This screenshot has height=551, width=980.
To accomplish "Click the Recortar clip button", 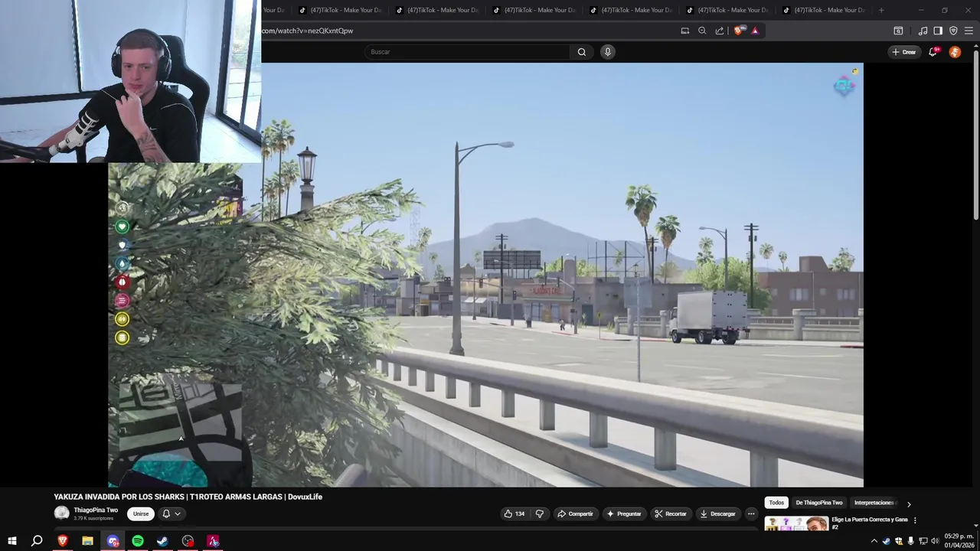I will pyautogui.click(x=671, y=514).
